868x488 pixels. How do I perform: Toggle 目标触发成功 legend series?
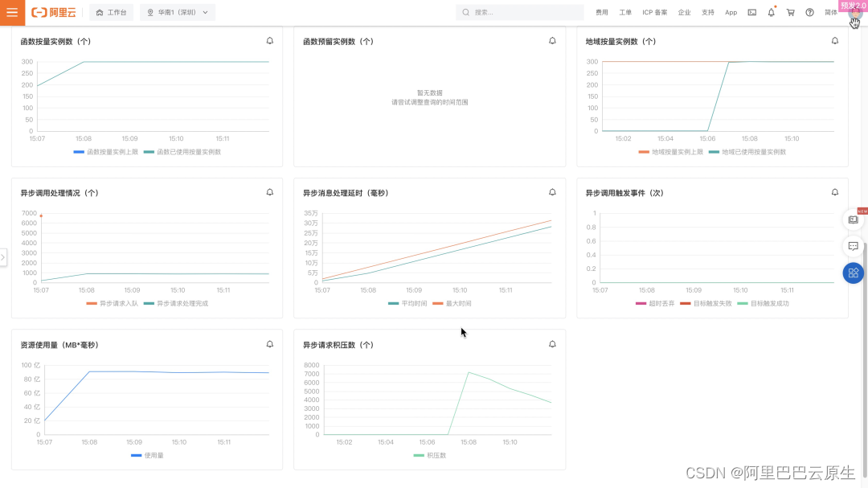pyautogui.click(x=764, y=304)
